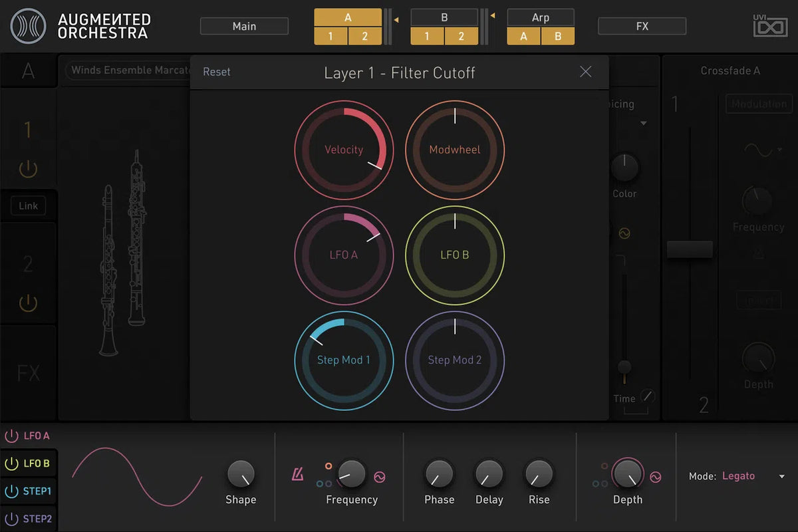Open the FX tab in top bar
This screenshot has width=798, height=532.
[x=642, y=26]
